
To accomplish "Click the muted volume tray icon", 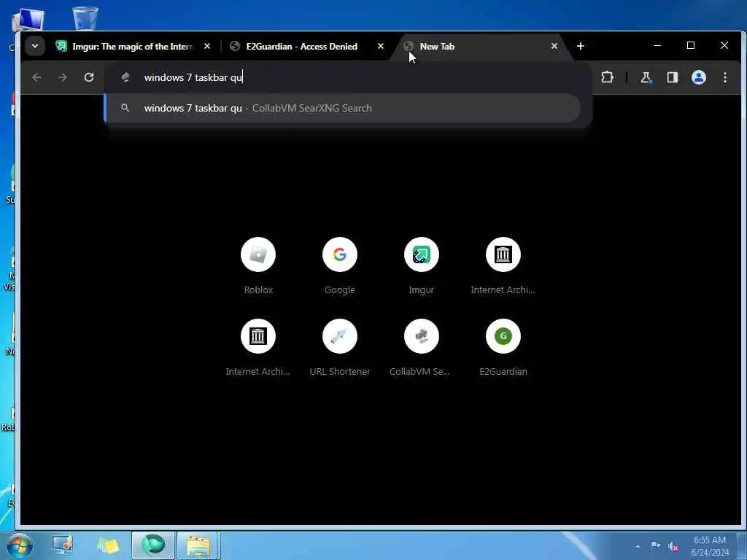I will click(x=673, y=546).
